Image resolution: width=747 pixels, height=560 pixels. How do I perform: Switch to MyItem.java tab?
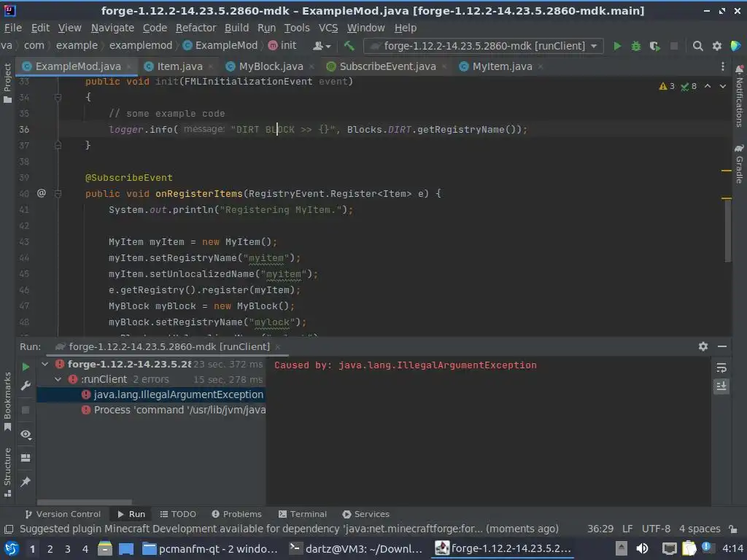[x=502, y=66]
